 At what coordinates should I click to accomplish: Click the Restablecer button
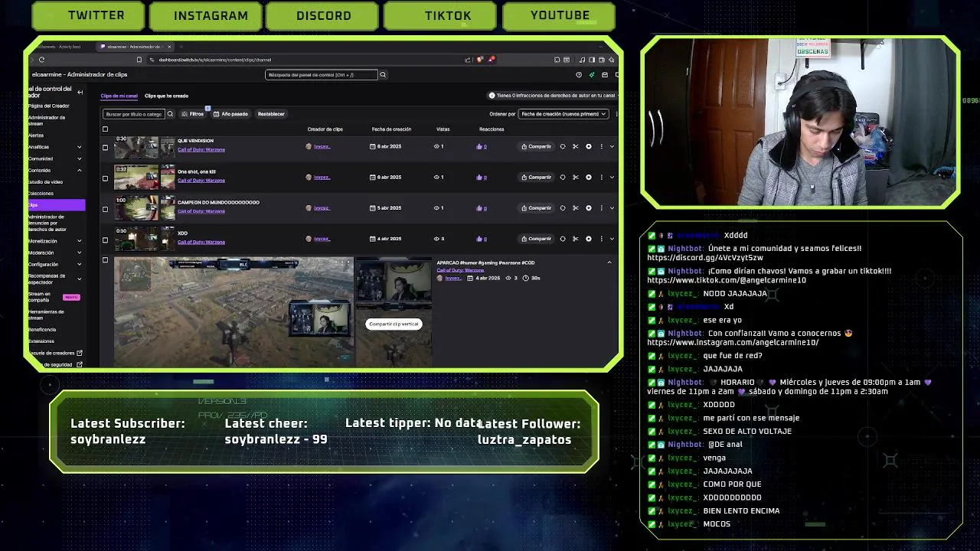[x=271, y=114]
